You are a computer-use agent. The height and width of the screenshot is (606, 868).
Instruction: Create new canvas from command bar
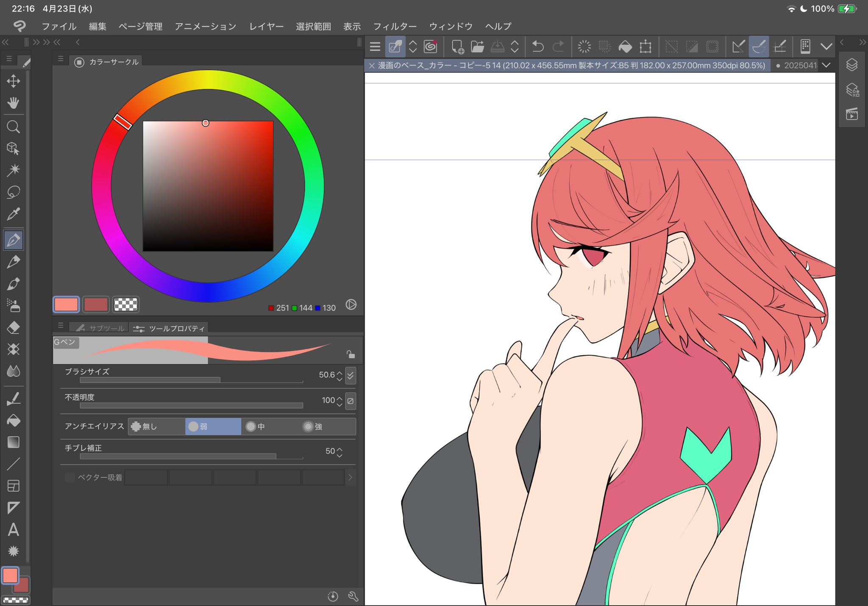pos(457,46)
